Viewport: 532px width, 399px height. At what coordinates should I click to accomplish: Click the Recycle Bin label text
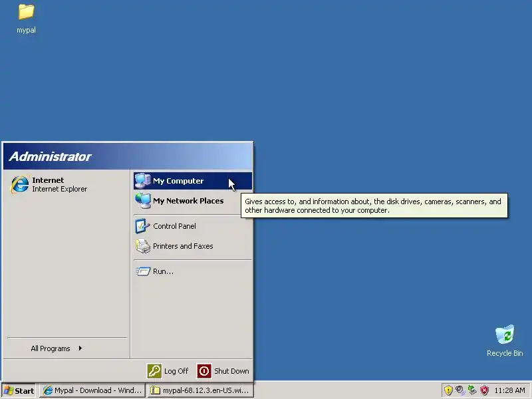(505, 353)
